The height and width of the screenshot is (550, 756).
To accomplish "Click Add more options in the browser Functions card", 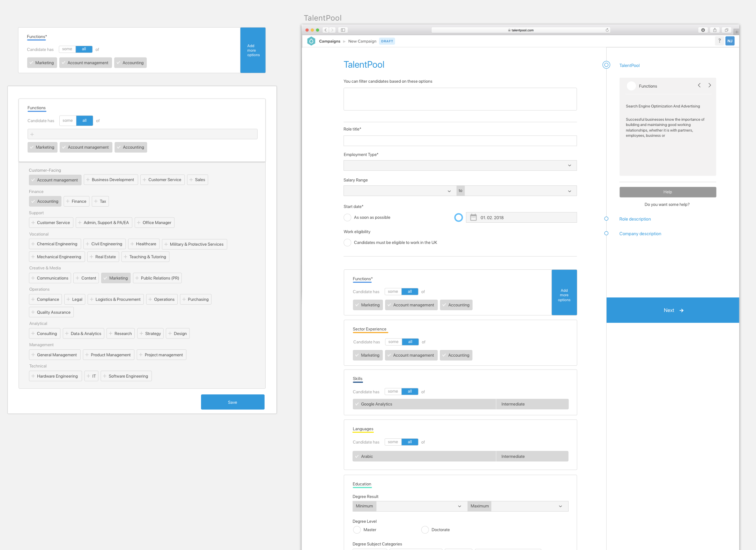I will click(564, 292).
